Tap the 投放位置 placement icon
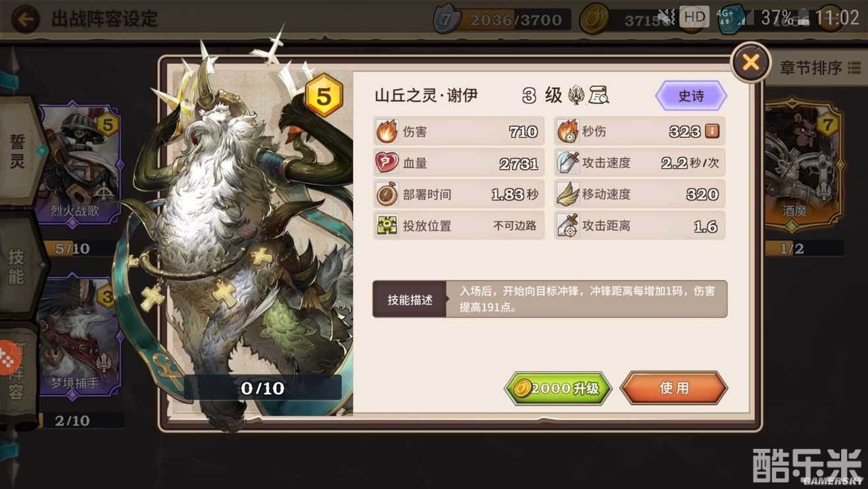The width and height of the screenshot is (868, 489). (387, 226)
